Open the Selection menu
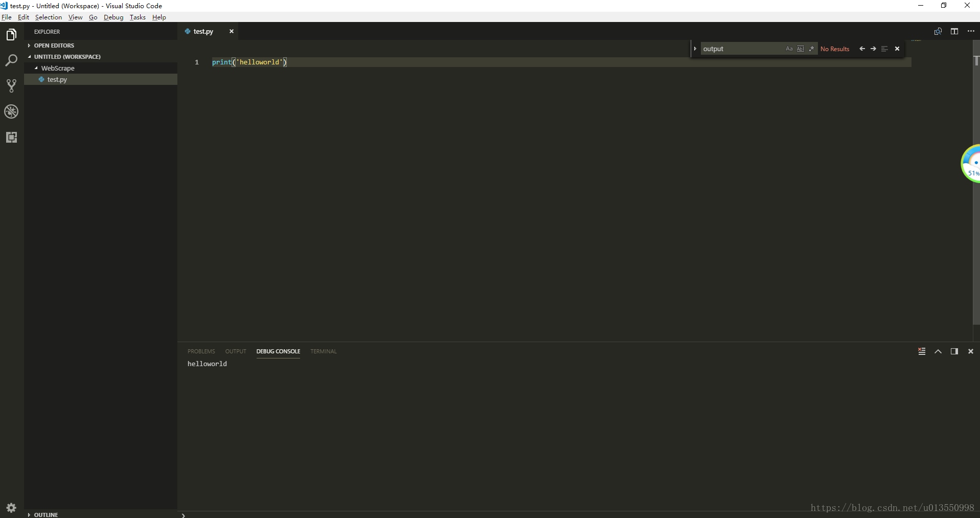Screen dimensions: 980x518 [49, 17]
